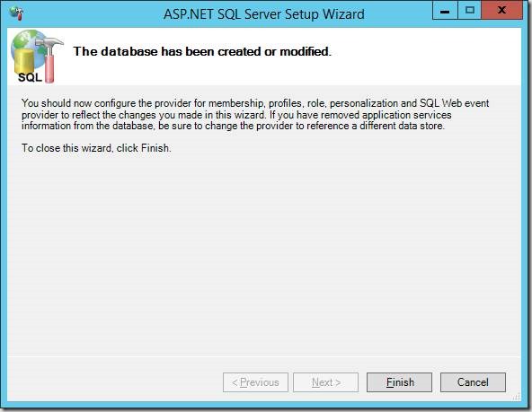Click the yellow database cylinder in the logo
532x412 pixels.
pyautogui.click(x=23, y=62)
